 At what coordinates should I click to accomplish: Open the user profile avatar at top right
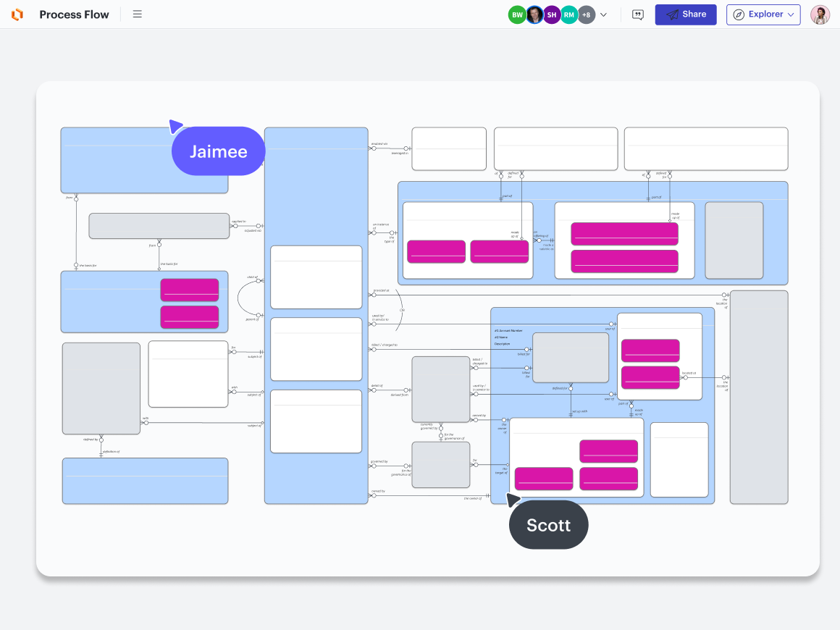coord(820,14)
